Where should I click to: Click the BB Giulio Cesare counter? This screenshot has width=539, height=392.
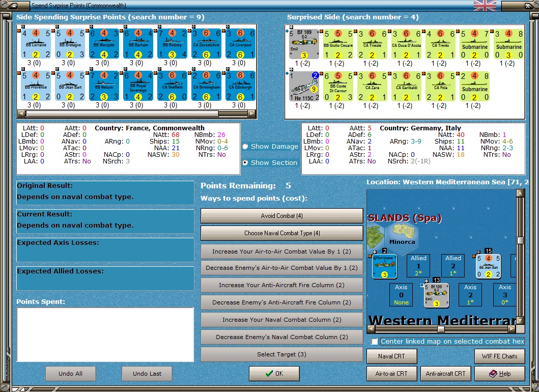[338, 44]
